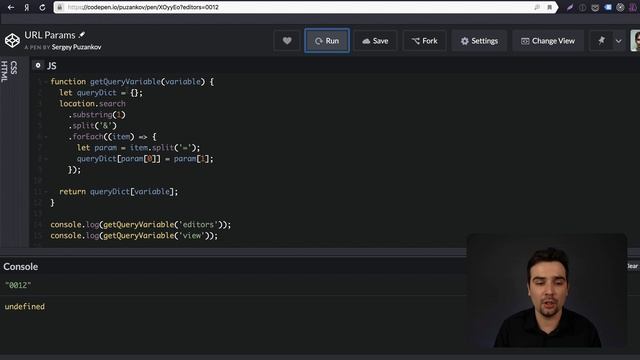The width and height of the screenshot is (640, 360).
Task: Select the JS editor heading
Action: coord(52,66)
